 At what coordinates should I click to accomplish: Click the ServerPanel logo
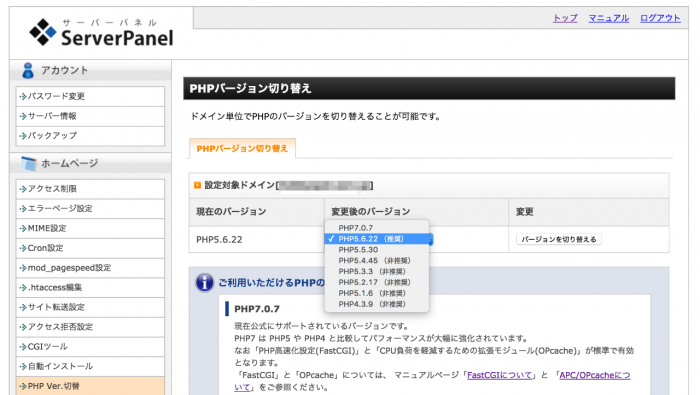click(x=101, y=33)
